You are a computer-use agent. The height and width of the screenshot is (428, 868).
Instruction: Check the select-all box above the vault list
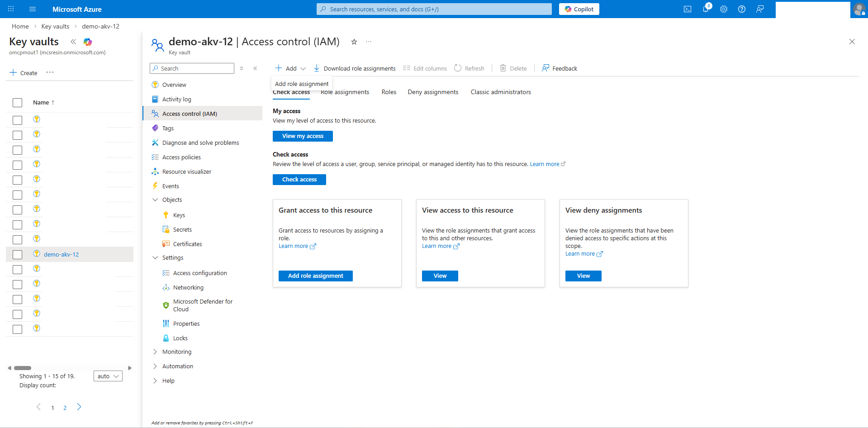[17, 102]
